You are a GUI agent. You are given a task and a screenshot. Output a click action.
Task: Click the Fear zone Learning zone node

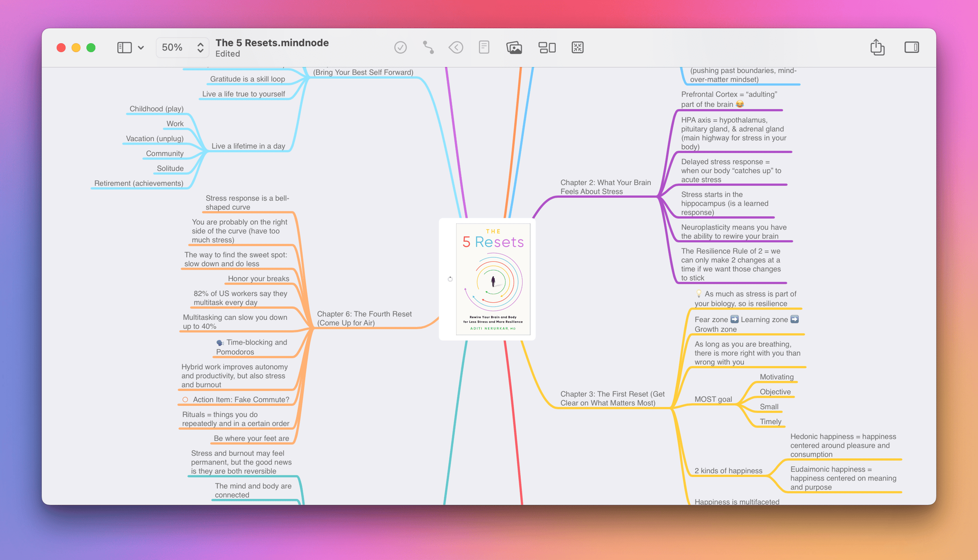pos(747,324)
